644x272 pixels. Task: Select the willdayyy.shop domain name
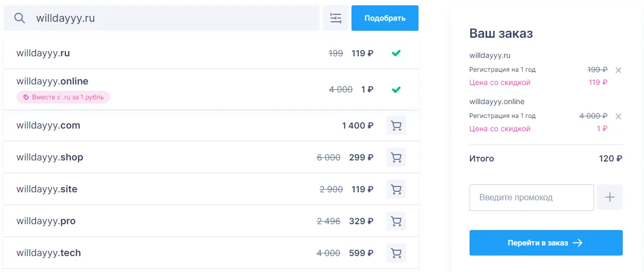point(50,157)
